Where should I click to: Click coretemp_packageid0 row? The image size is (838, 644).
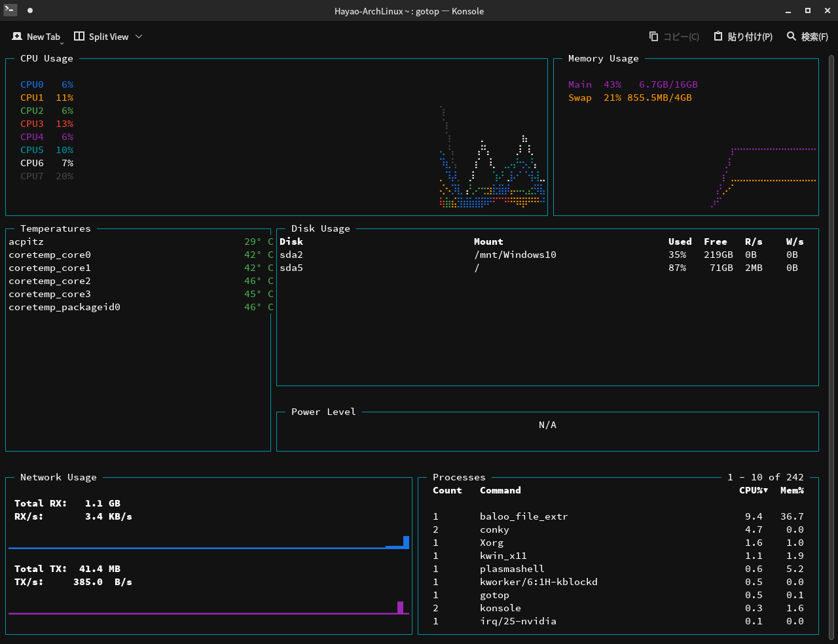click(141, 307)
